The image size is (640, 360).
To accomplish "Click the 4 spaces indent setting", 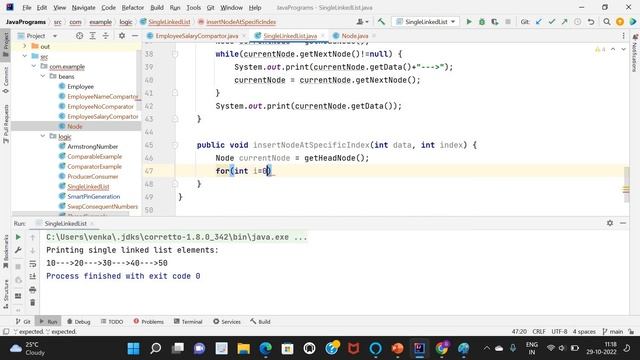I will pos(584,331).
